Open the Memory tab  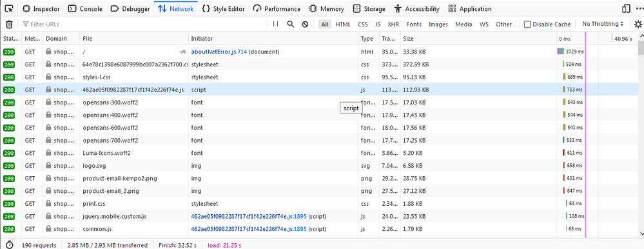click(x=327, y=8)
